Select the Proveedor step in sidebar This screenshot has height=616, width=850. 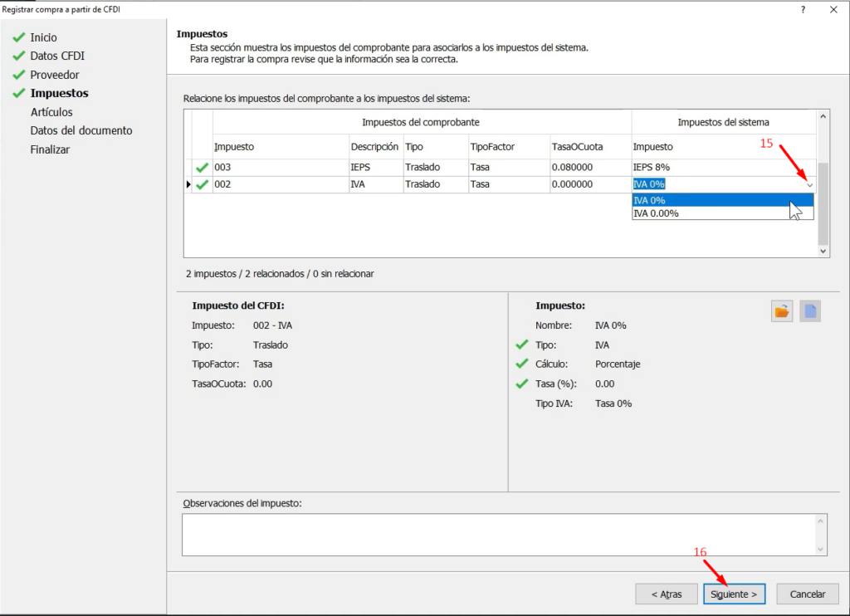click(x=55, y=75)
